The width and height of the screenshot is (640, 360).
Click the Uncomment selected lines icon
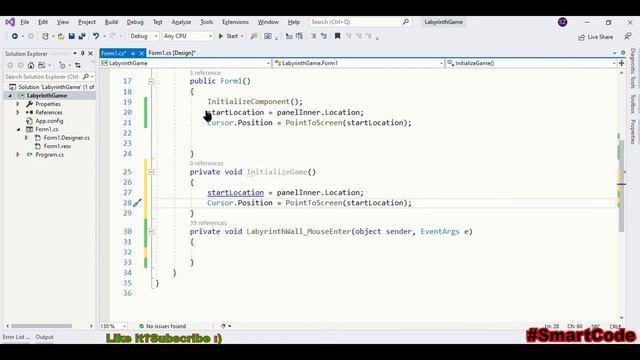pos(324,36)
